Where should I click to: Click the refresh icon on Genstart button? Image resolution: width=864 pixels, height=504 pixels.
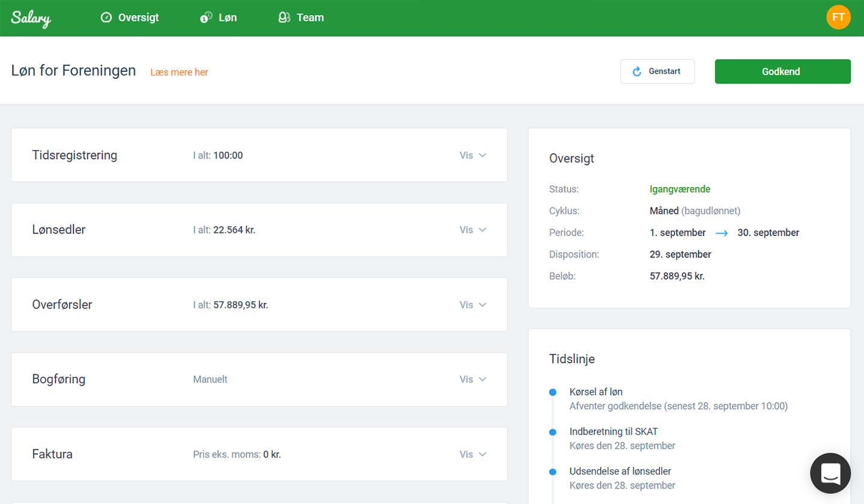(637, 71)
